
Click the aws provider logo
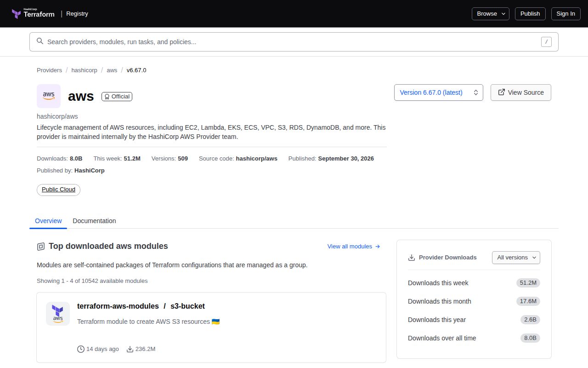point(49,96)
